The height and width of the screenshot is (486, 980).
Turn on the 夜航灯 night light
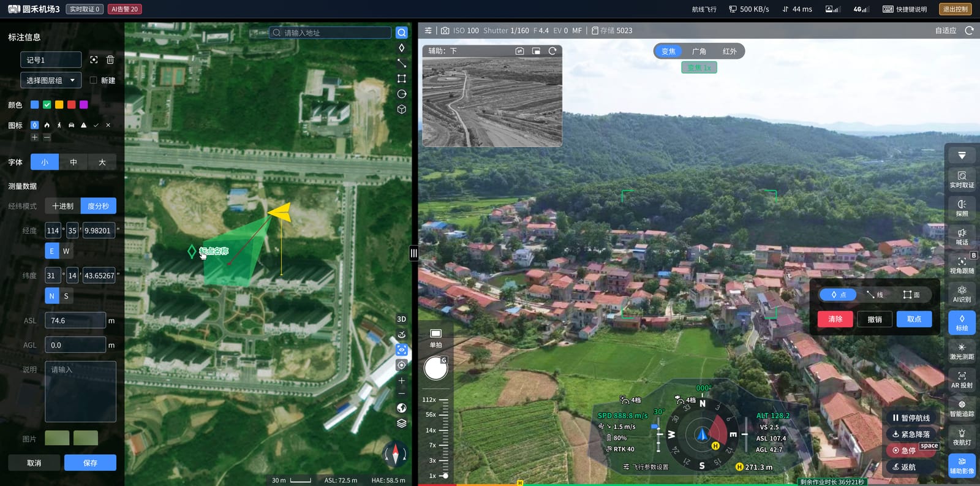(962, 437)
